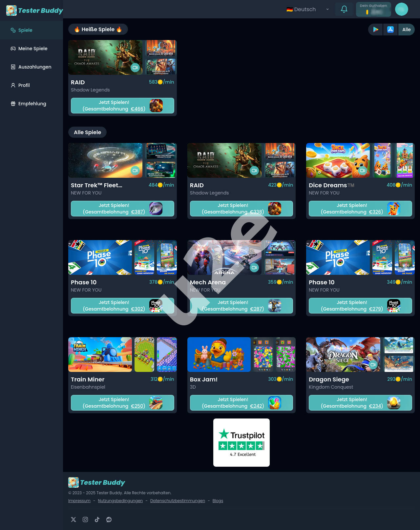Open Box Jam main banner image
Screen dimensions: 420x530
pyautogui.click(x=219, y=355)
